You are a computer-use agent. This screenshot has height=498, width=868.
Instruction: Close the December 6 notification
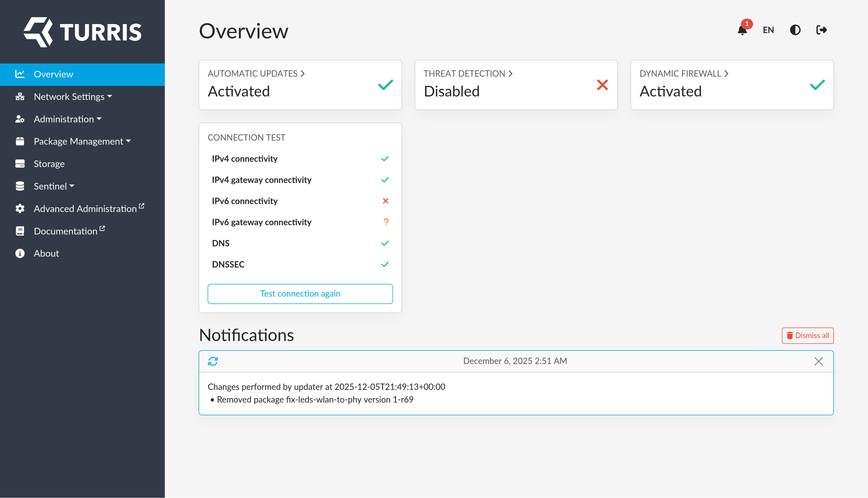818,361
